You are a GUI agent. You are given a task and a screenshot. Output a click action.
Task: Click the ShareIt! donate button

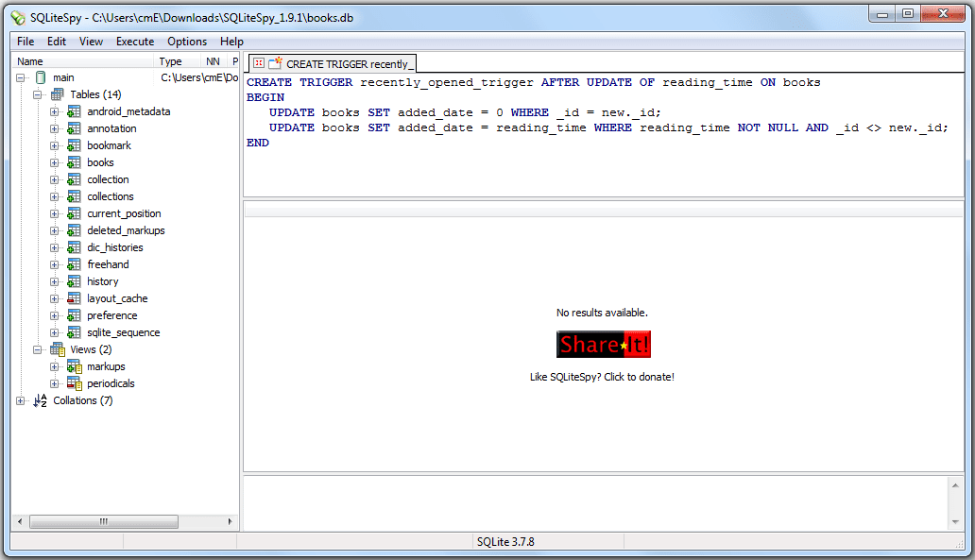tap(603, 345)
